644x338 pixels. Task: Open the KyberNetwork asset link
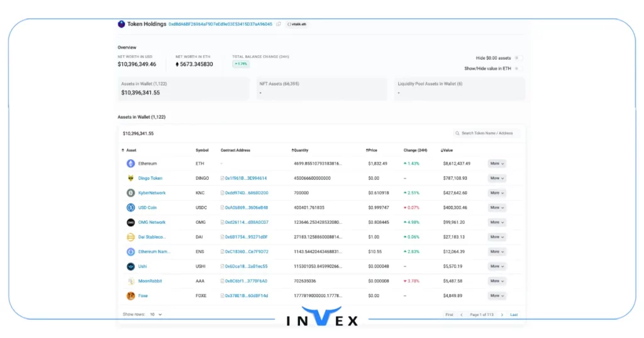tap(152, 193)
